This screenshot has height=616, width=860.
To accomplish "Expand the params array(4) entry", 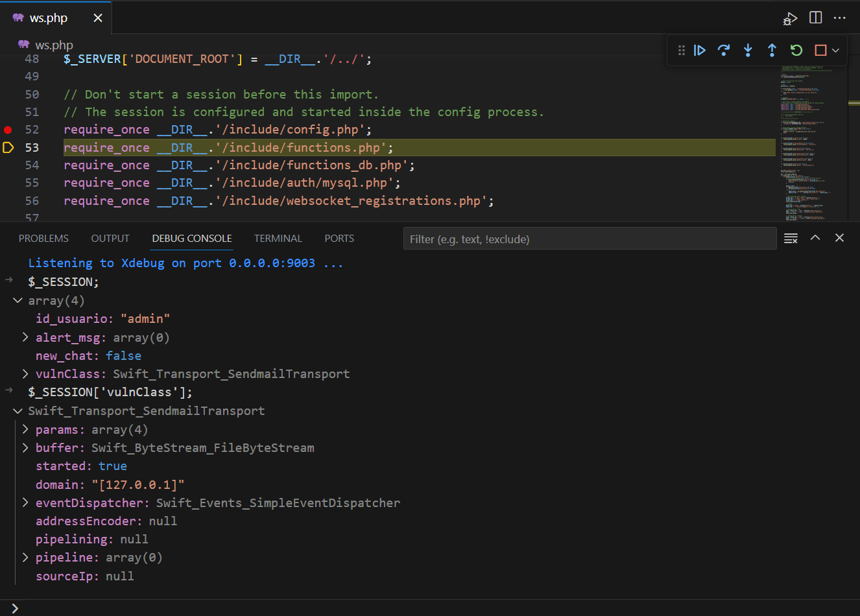I will [x=25, y=429].
